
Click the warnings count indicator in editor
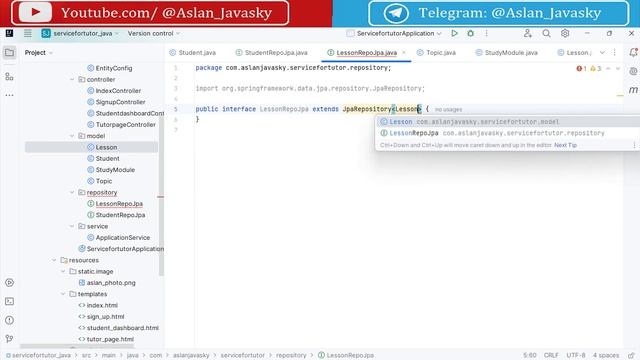tap(596, 69)
